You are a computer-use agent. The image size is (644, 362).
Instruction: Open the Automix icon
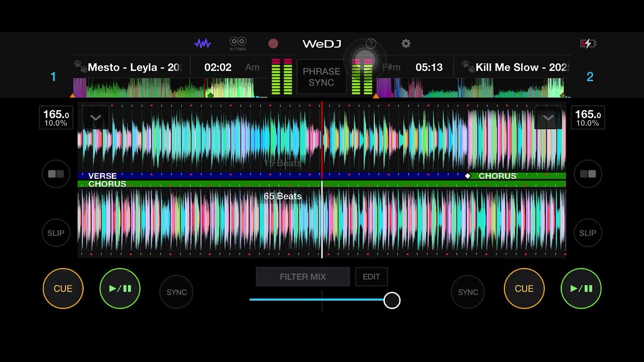(238, 44)
